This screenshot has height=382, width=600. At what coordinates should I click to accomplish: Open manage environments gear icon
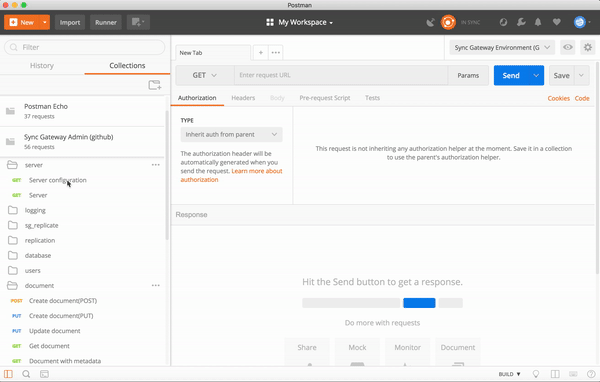click(588, 47)
